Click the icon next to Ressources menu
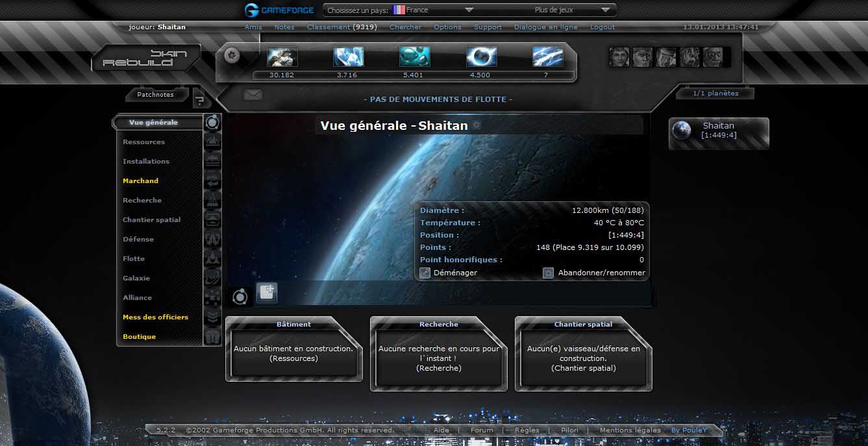 click(x=213, y=142)
